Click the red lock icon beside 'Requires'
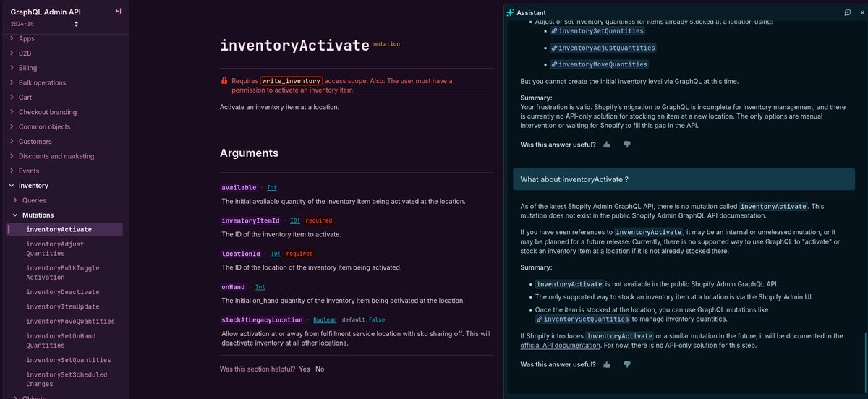The image size is (868, 399). pos(224,81)
